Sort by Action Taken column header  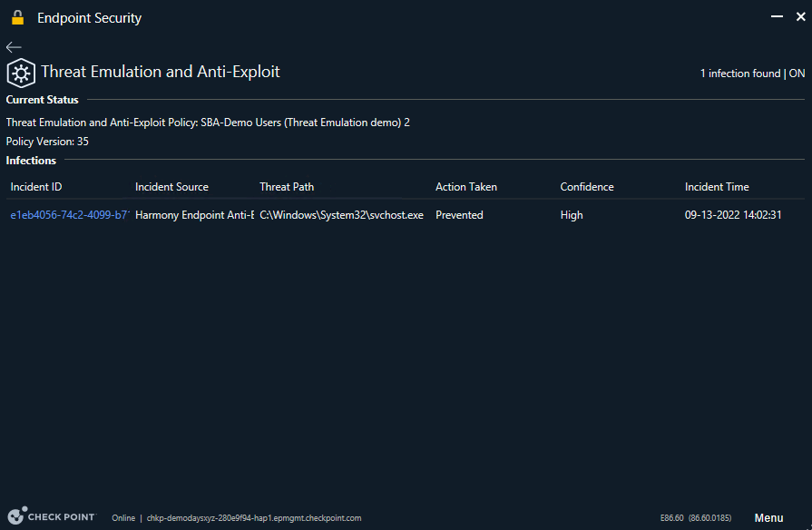point(466,187)
